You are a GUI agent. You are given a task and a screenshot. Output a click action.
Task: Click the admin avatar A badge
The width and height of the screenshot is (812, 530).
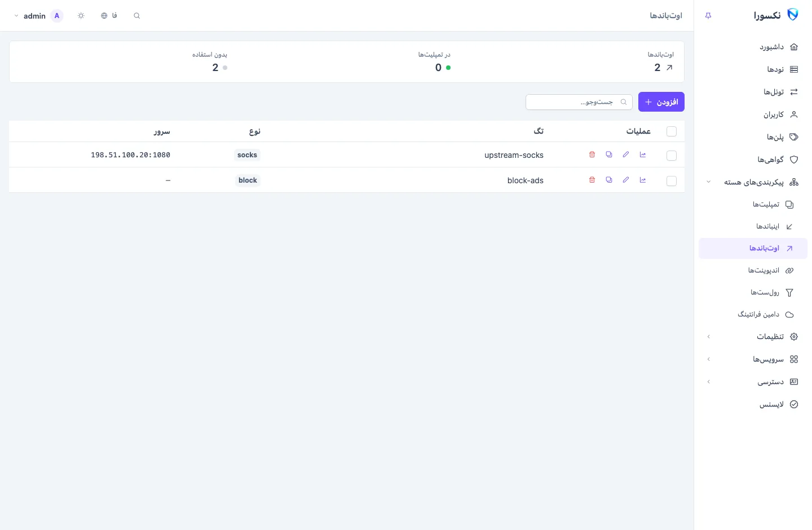(x=57, y=16)
